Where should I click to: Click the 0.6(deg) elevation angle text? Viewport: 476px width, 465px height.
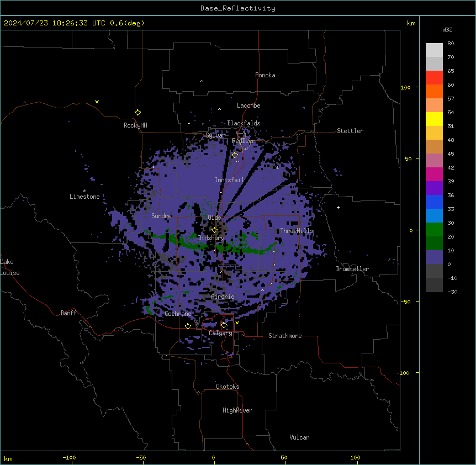coord(127,23)
